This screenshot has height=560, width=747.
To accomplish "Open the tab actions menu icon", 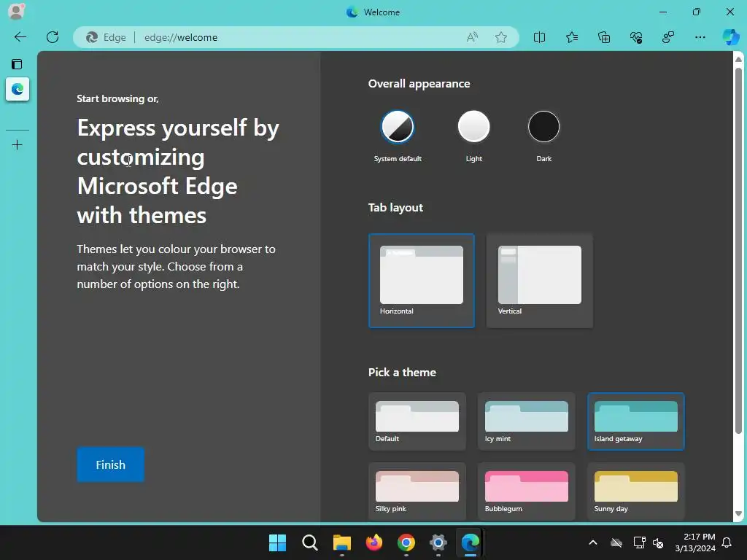I will pos(18,64).
